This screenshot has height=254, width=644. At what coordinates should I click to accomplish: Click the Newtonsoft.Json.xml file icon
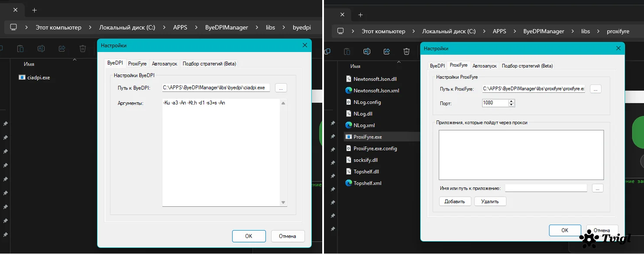[x=348, y=91]
